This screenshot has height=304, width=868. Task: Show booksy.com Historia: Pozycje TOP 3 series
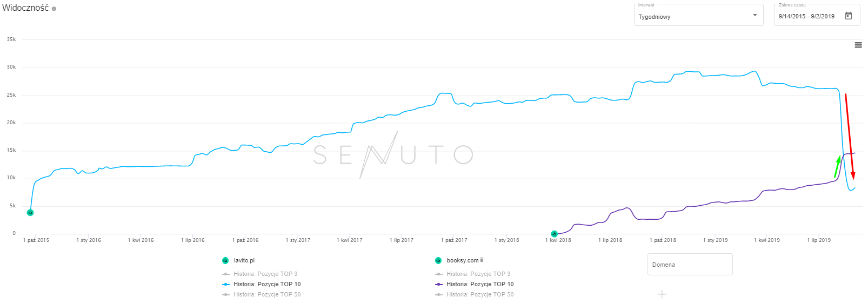coord(478,274)
